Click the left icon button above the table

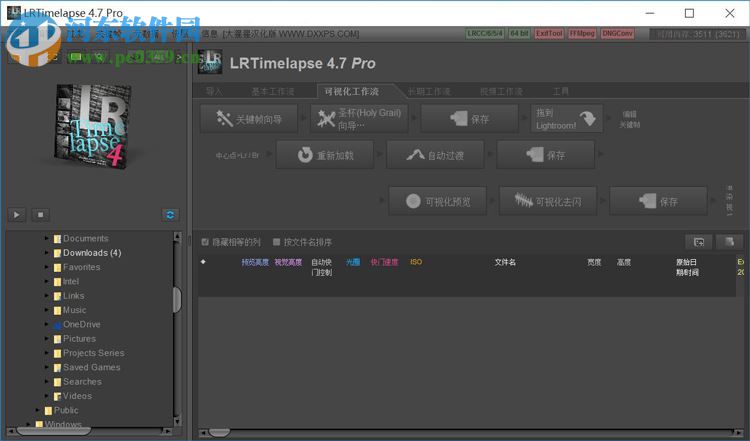699,242
